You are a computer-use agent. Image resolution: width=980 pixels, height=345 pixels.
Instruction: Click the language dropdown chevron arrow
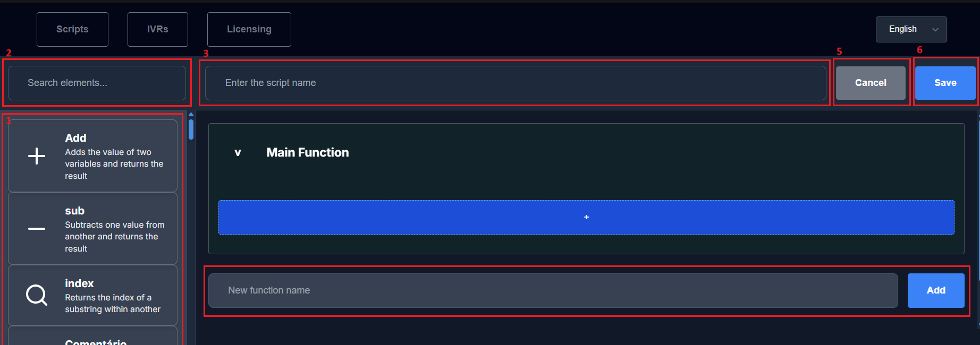point(935,30)
